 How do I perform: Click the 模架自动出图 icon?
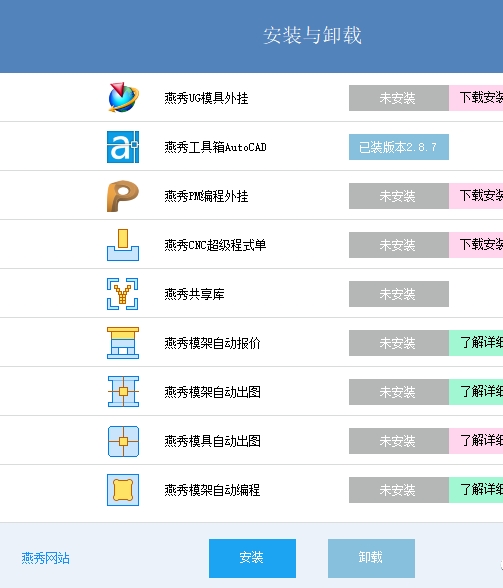click(123, 392)
